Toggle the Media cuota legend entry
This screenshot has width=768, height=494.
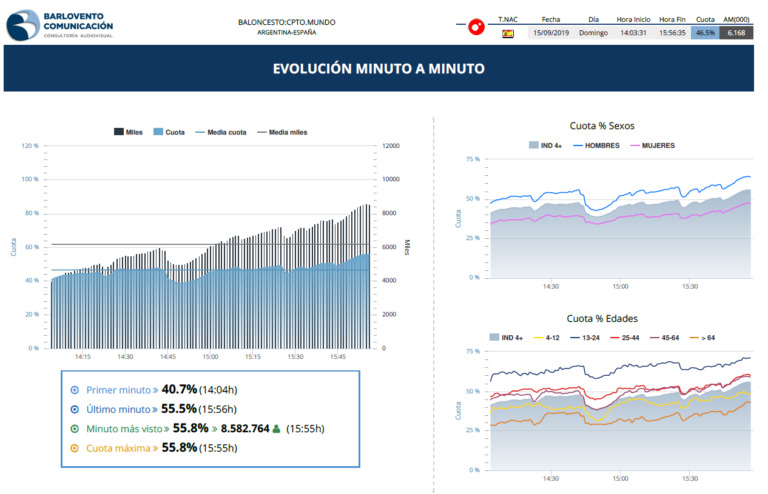pos(221,131)
